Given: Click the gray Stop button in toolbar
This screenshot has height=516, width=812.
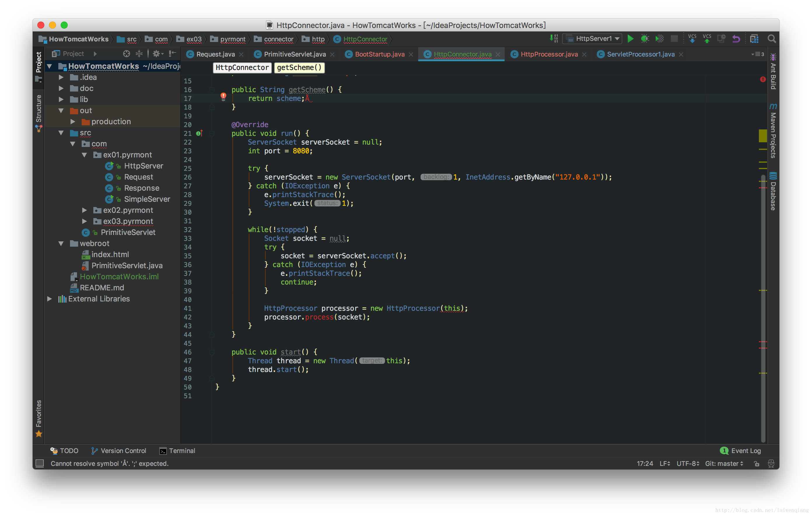Looking at the screenshot, I should pos(674,39).
